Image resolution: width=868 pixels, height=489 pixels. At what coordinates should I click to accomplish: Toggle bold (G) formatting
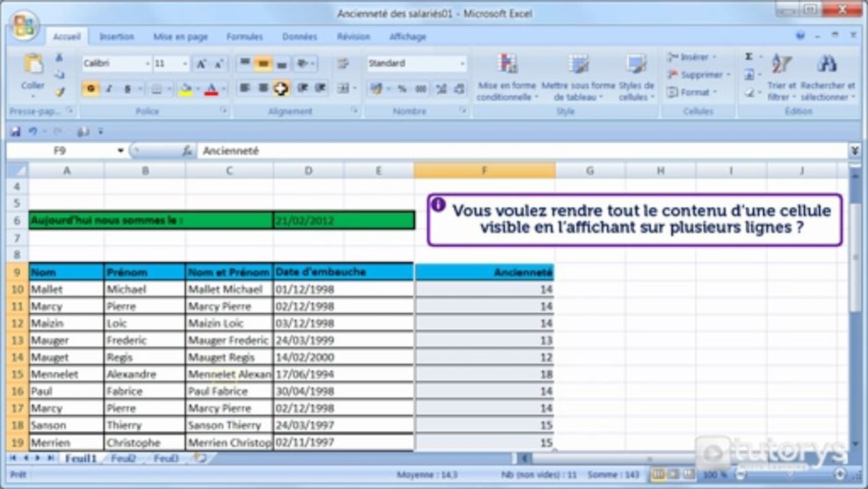pos(90,89)
